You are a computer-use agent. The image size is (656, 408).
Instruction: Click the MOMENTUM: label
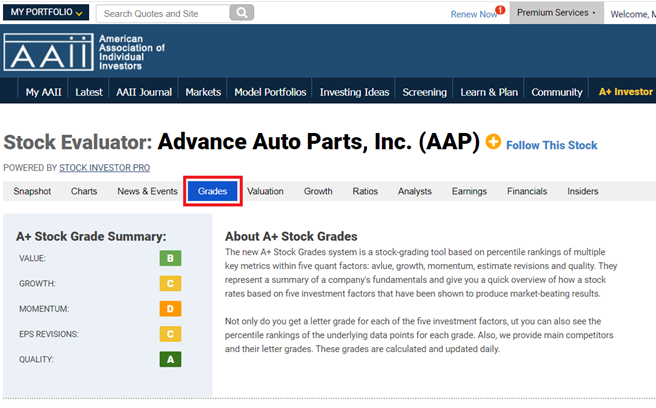[44, 309]
